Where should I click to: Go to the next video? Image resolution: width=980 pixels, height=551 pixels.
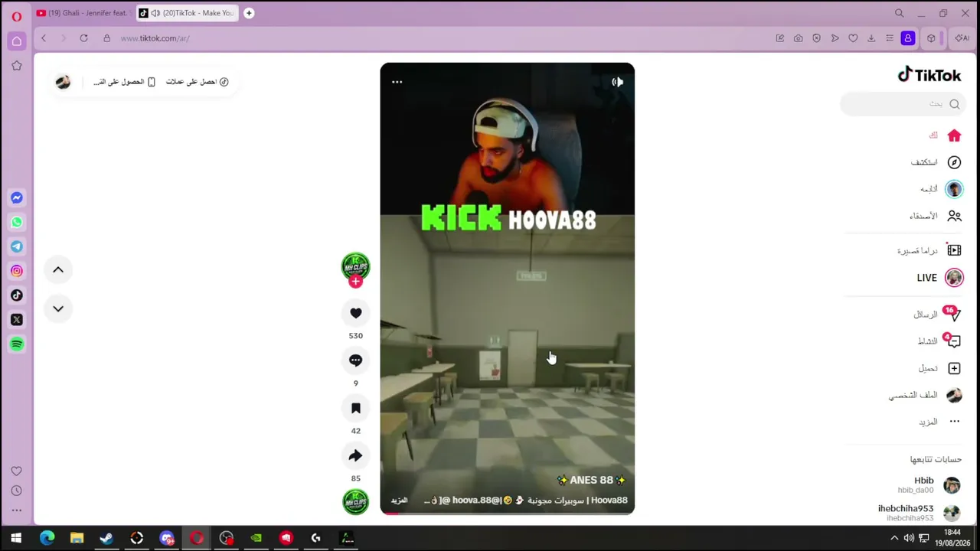[x=58, y=308]
